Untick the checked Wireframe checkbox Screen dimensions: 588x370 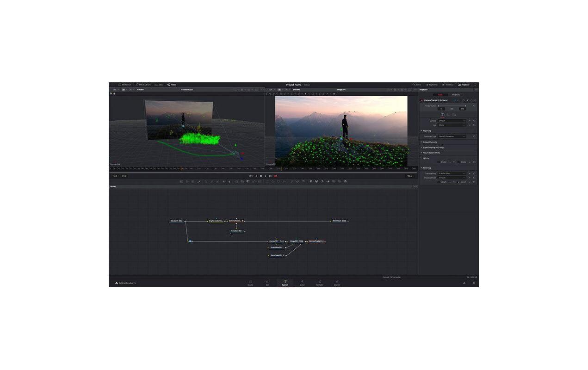coord(458,182)
